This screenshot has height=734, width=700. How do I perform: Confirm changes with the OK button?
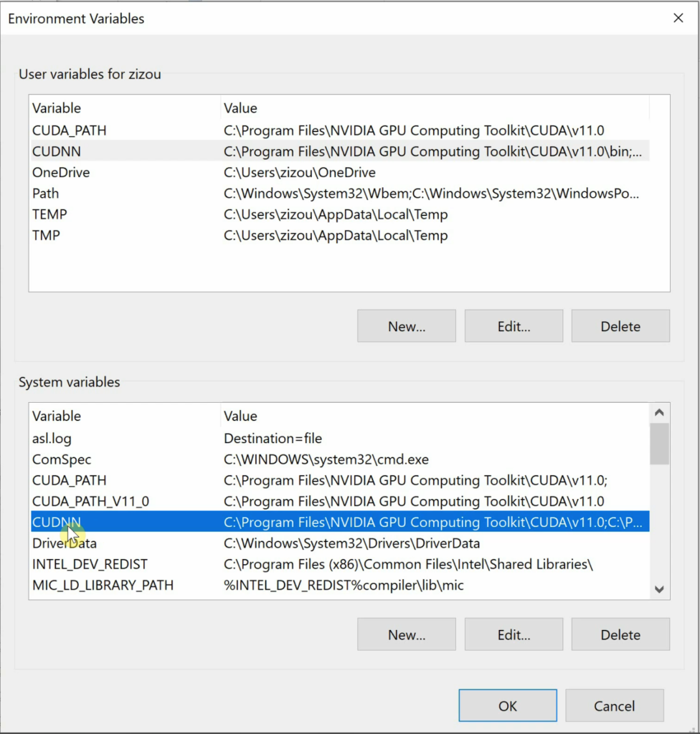pyautogui.click(x=507, y=705)
